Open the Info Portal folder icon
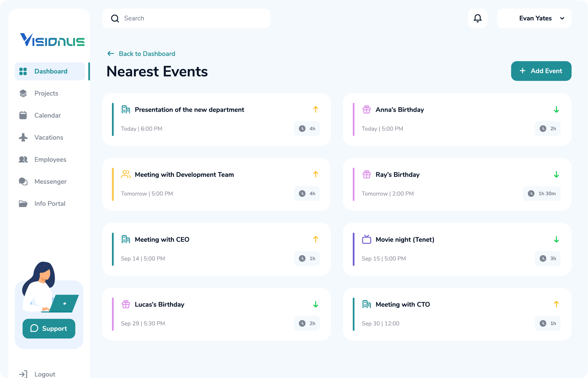Viewport: 588px width, 378px height. [x=23, y=203]
